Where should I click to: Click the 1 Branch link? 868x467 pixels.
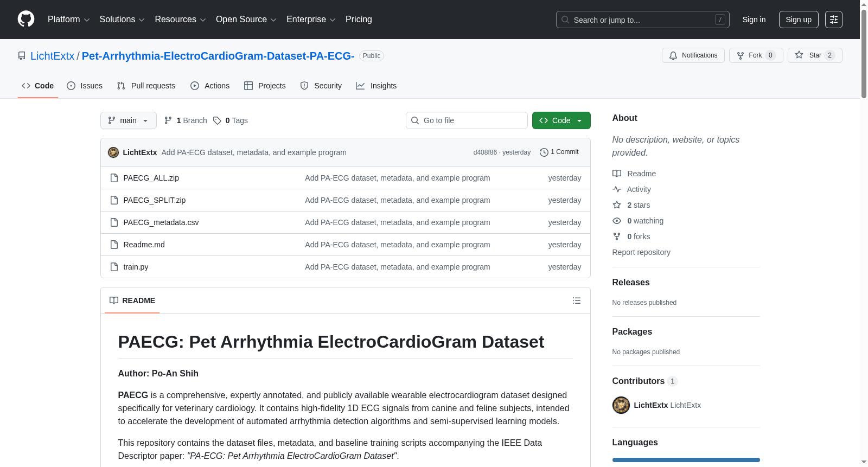(186, 120)
